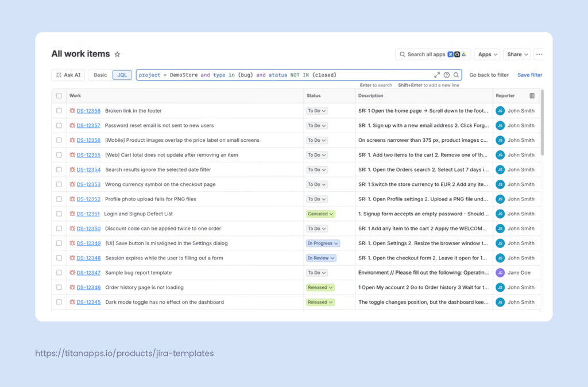Click the Save filter link

[x=530, y=75]
